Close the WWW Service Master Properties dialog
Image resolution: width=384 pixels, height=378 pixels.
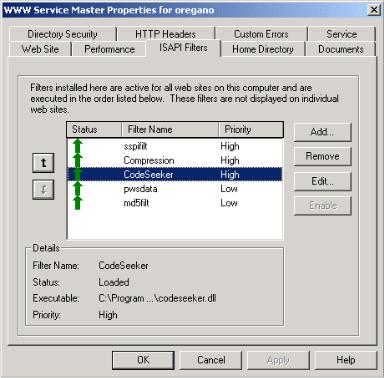tap(374, 10)
